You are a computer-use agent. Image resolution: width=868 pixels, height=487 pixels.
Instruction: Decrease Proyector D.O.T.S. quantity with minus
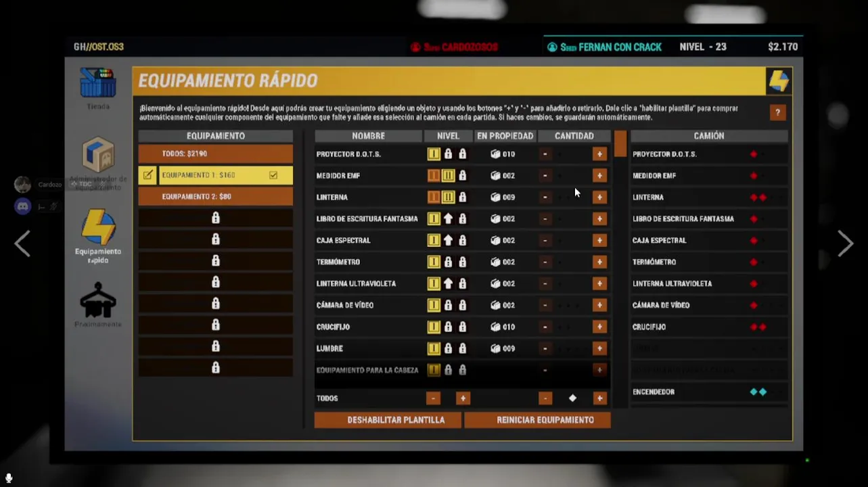545,154
